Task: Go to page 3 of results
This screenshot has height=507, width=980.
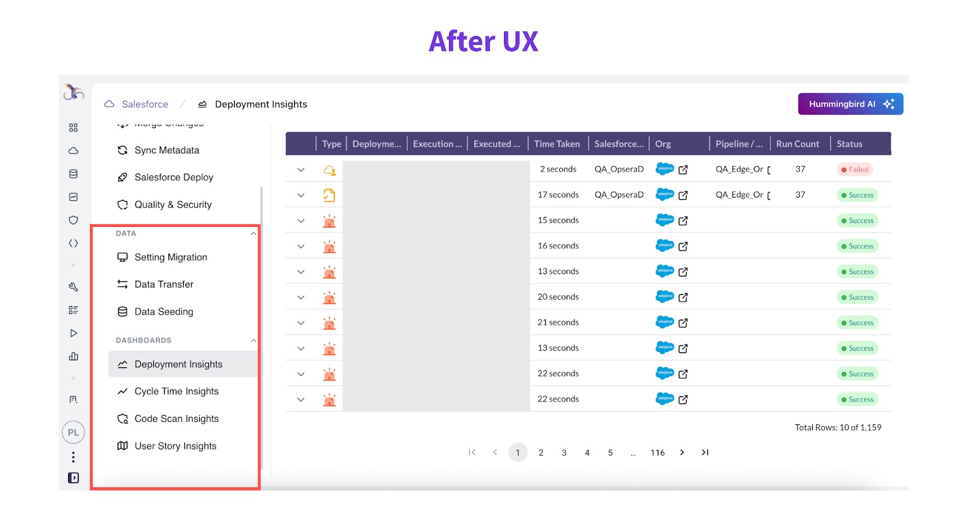Action: [564, 452]
